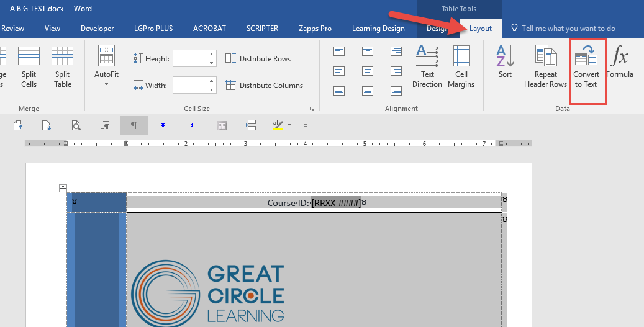Viewport: 644px width, 327px height.
Task: Open the highlight color dropdown arrow
Action: (x=289, y=125)
